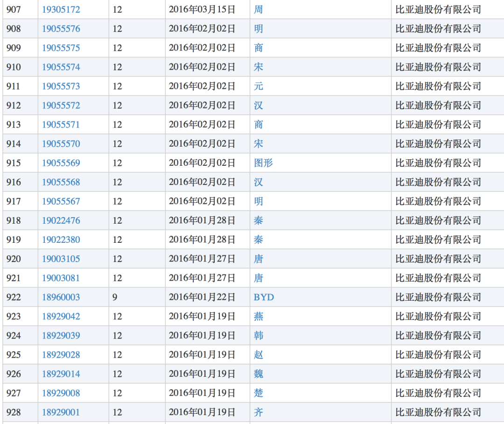Open trademark name 商 in row 913
This screenshot has height=424, width=504.
click(259, 125)
